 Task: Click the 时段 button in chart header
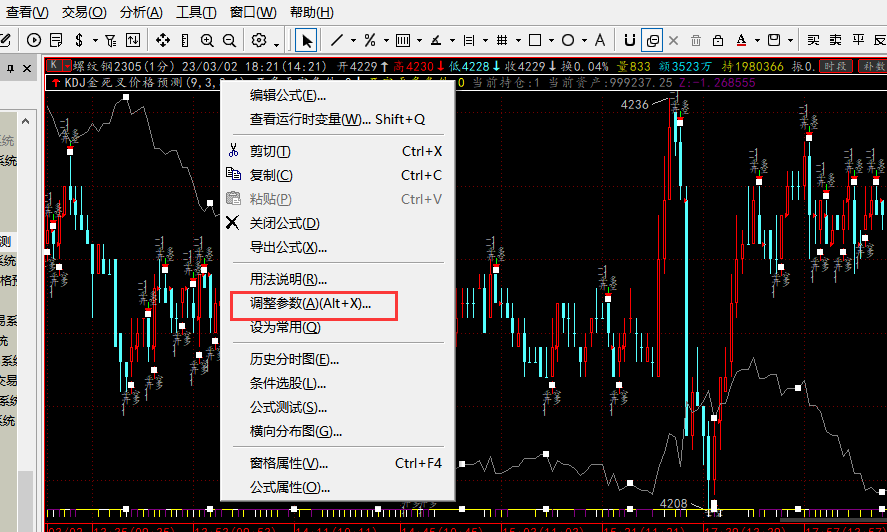tap(836, 66)
